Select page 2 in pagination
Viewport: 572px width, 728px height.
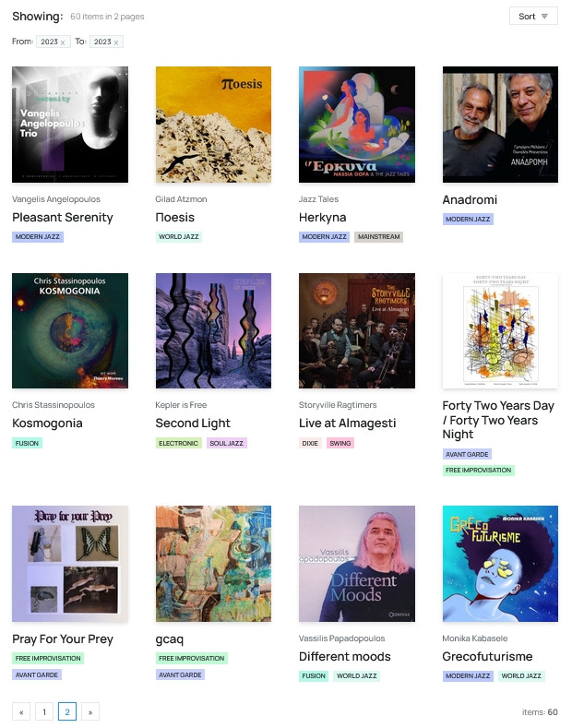coord(67,711)
